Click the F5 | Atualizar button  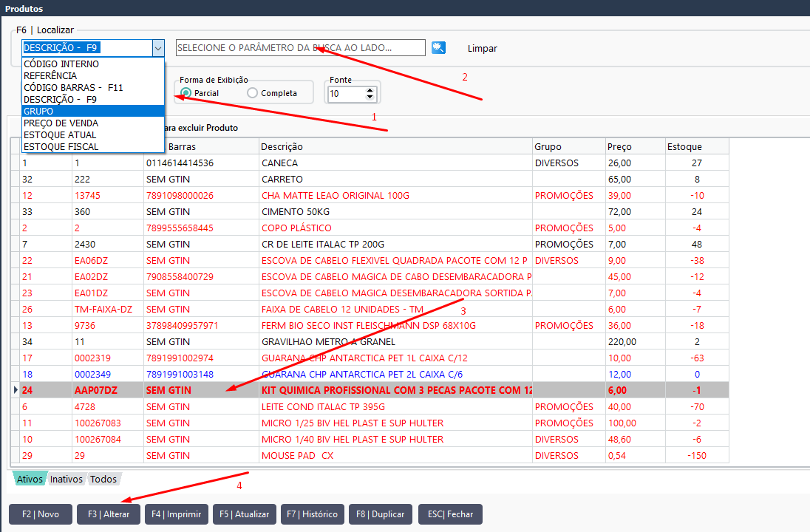[245, 514]
